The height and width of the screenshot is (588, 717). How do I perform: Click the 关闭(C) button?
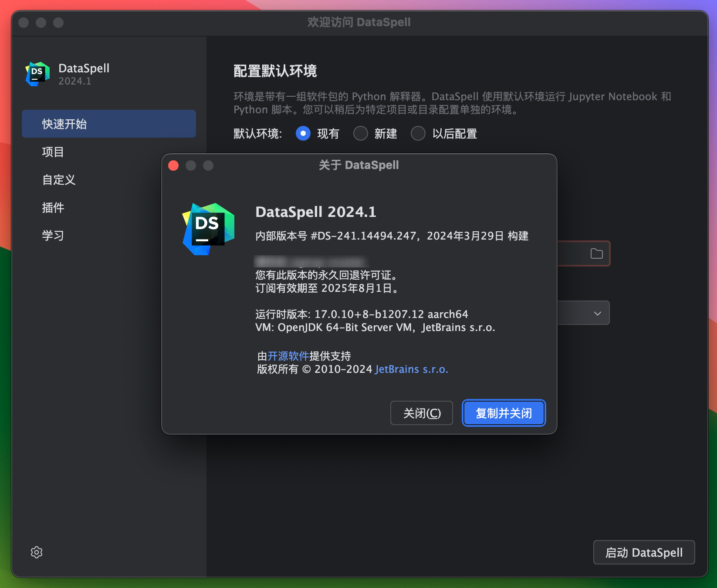tap(422, 413)
